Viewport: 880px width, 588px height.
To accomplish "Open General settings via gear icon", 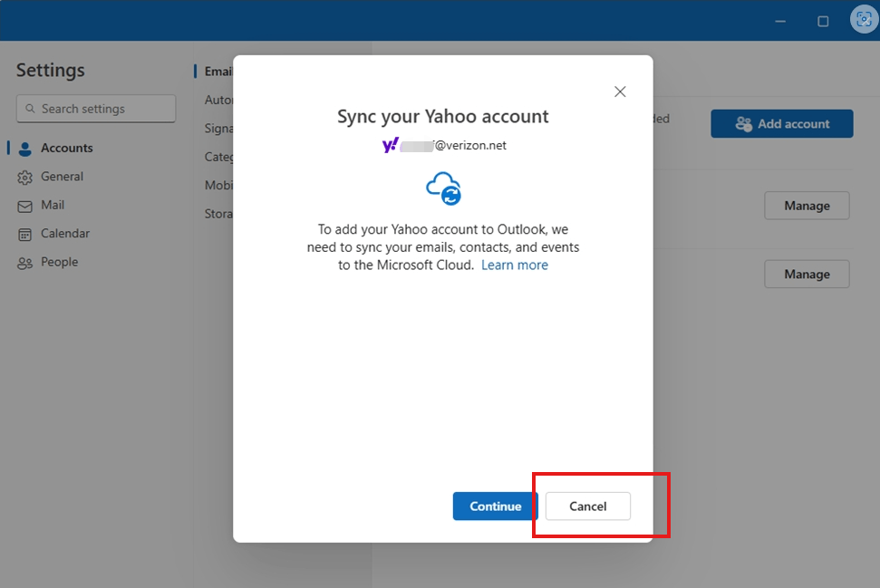I will point(25,177).
